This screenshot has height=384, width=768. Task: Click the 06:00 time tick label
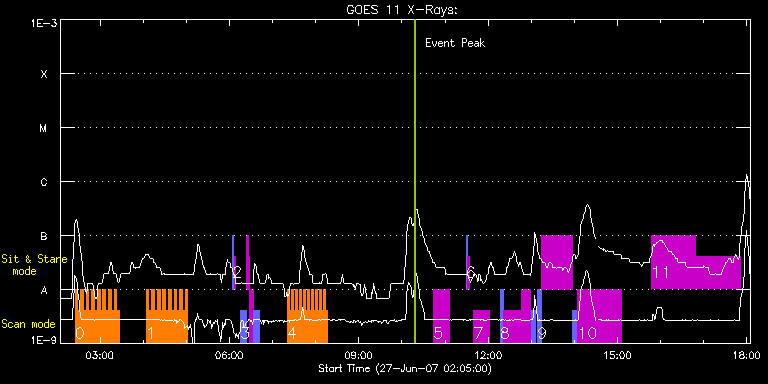[x=229, y=355]
